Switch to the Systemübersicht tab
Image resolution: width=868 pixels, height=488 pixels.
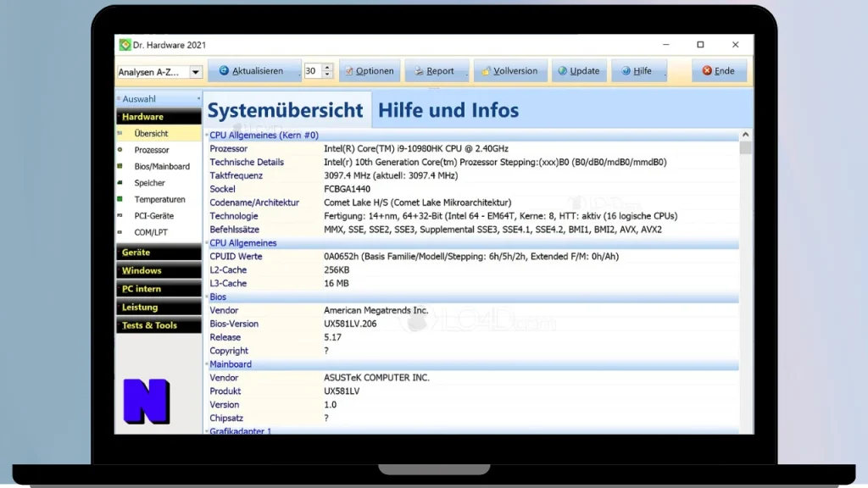[286, 110]
